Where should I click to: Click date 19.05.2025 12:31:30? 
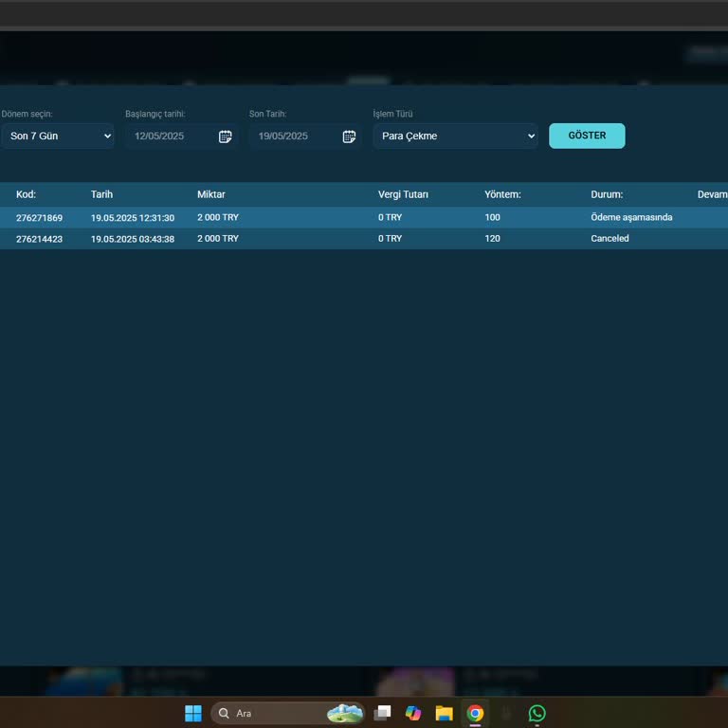pos(133,218)
